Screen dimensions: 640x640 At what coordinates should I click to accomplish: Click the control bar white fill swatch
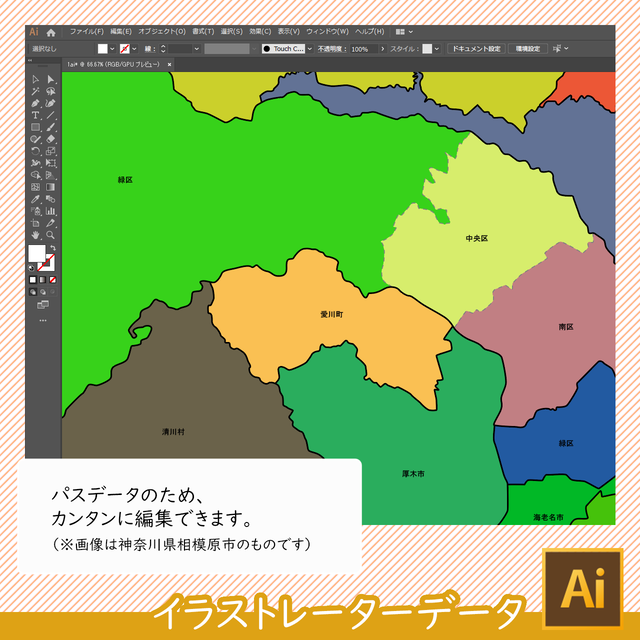coord(103,49)
